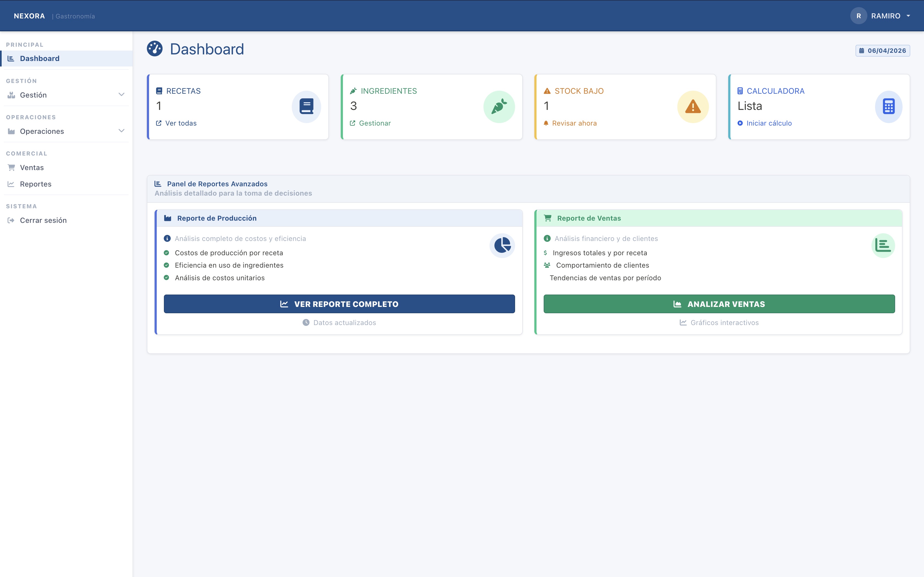Click the pie chart icon in Reporte de Producción
924x577 pixels.
502,245
